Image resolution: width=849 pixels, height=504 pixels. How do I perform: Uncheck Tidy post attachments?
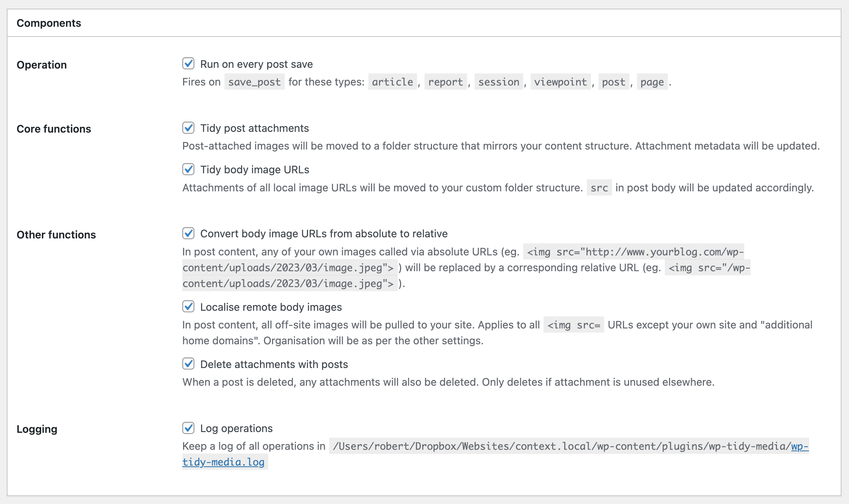pyautogui.click(x=188, y=128)
